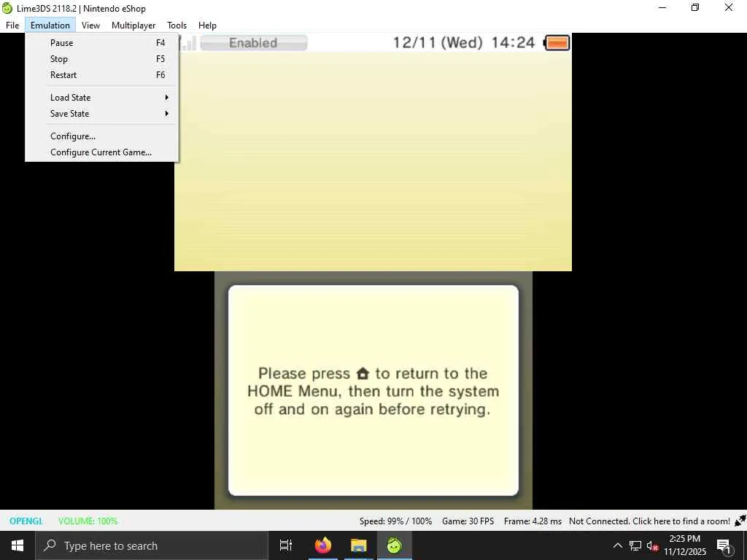The height and width of the screenshot is (560, 747).
Task: Click the Lime3DS taskbar icon
Action: [x=394, y=545]
